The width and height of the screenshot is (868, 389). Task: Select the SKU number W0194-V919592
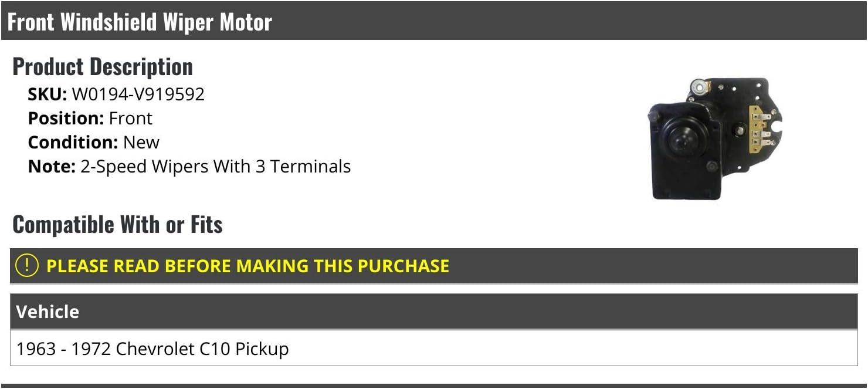pos(138,94)
